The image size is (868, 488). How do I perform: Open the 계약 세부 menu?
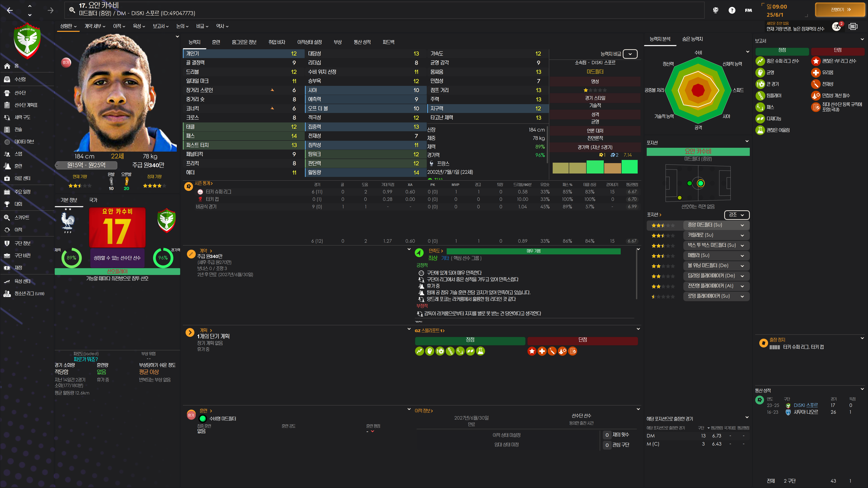pos(95,26)
